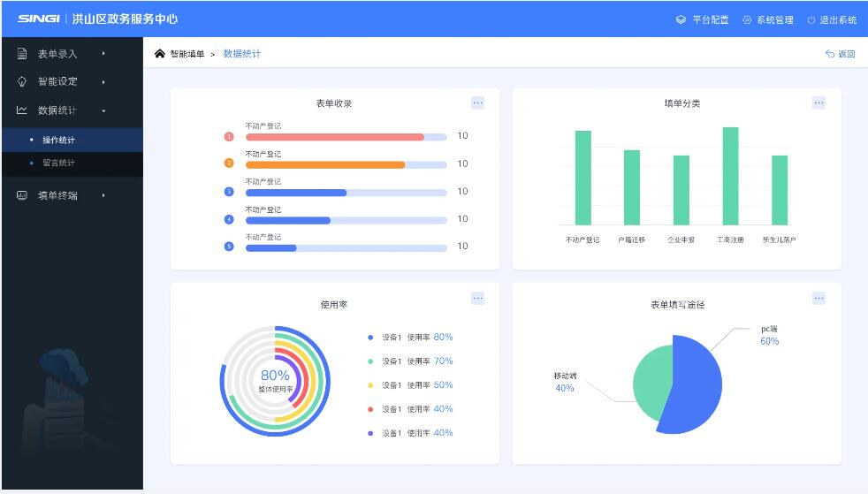Click the pc端 60% label
Viewport: 868px width, 494px height.
coord(770,335)
